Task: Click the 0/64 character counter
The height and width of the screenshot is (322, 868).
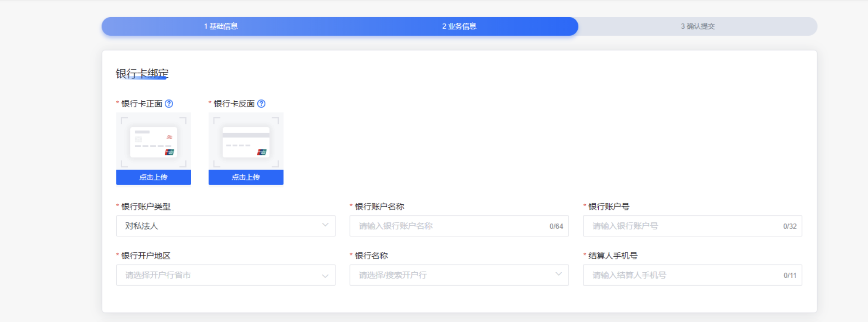Action: pyautogui.click(x=556, y=226)
